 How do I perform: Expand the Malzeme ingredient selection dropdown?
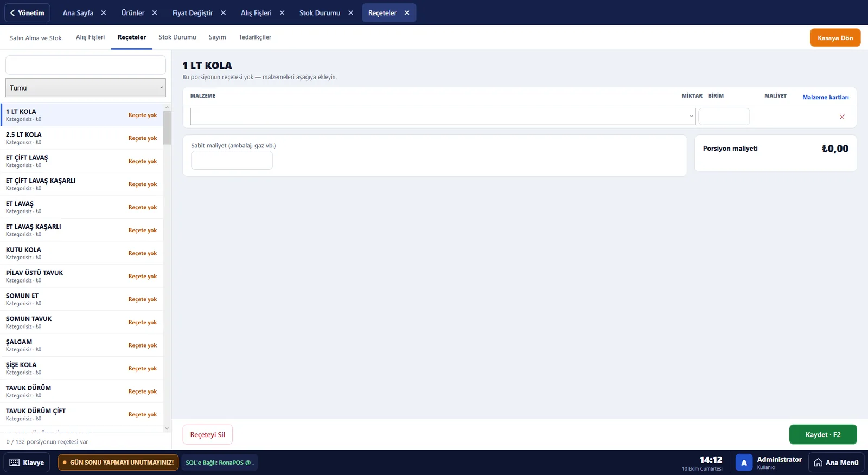click(443, 117)
